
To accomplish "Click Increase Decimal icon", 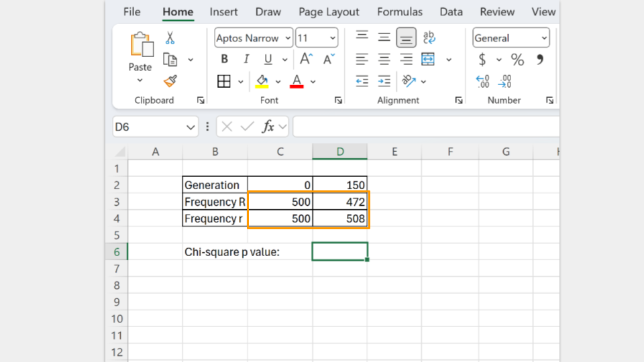I will (482, 81).
